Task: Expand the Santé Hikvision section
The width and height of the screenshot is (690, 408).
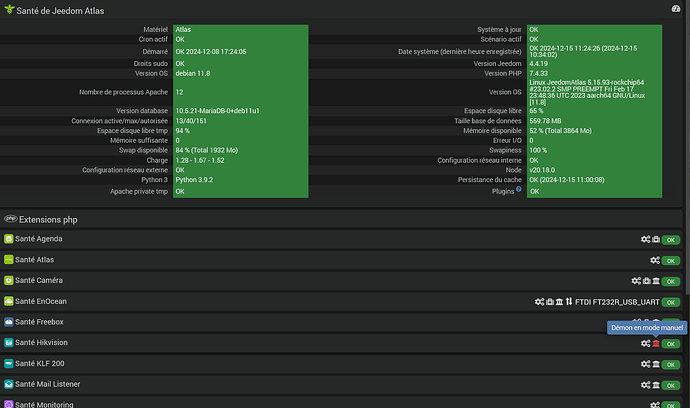Action: 41,342
